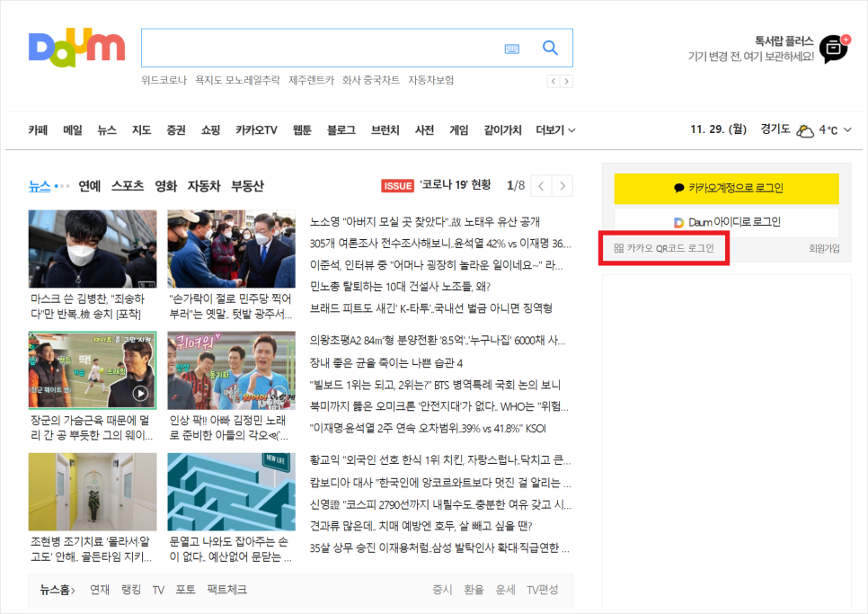Expand the 더보기 service menu
868x614 pixels.
(x=555, y=130)
